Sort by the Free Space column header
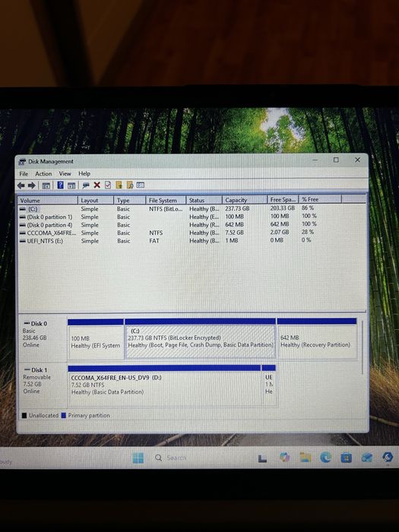This screenshot has width=399, height=532. coord(283,199)
